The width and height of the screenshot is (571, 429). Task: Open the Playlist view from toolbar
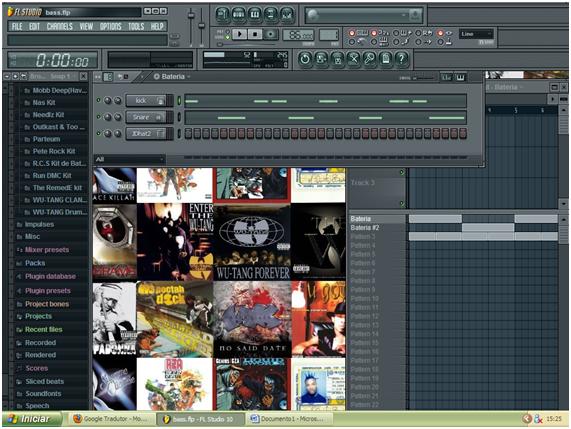(222, 15)
